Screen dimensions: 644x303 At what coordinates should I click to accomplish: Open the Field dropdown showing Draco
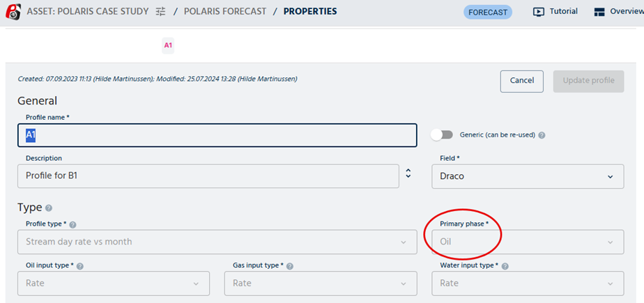528,176
